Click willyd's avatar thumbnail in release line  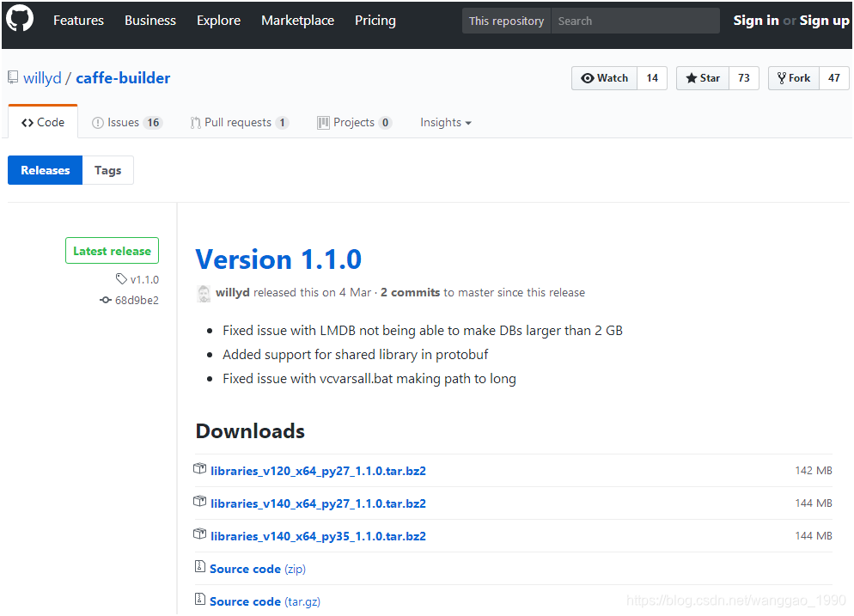point(204,293)
